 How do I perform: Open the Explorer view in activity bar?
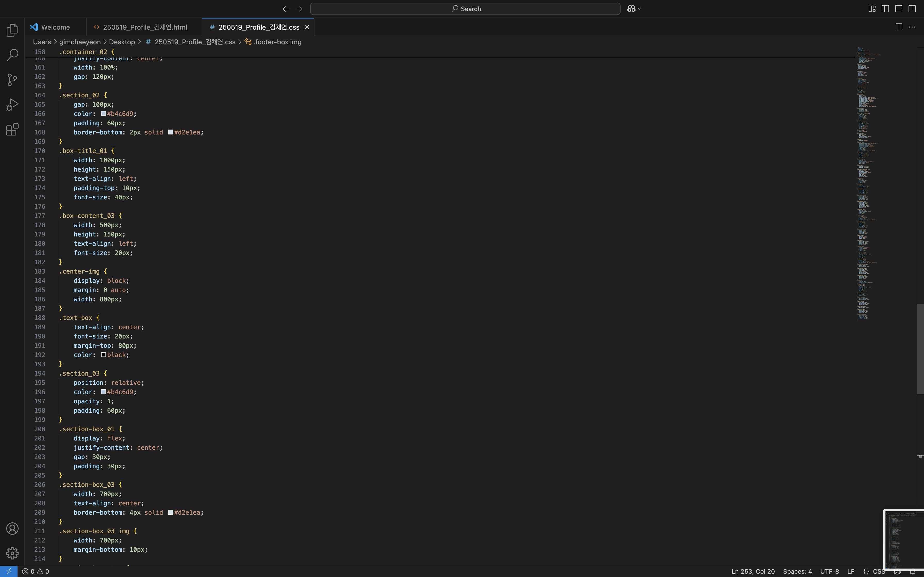click(x=12, y=30)
